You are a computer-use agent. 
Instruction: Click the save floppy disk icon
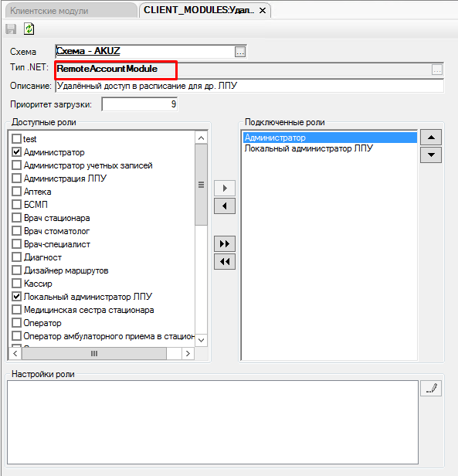[x=12, y=29]
